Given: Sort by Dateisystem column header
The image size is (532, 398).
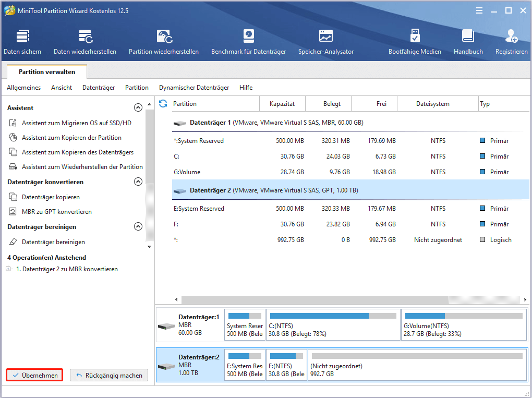Looking at the screenshot, I should 438,103.
